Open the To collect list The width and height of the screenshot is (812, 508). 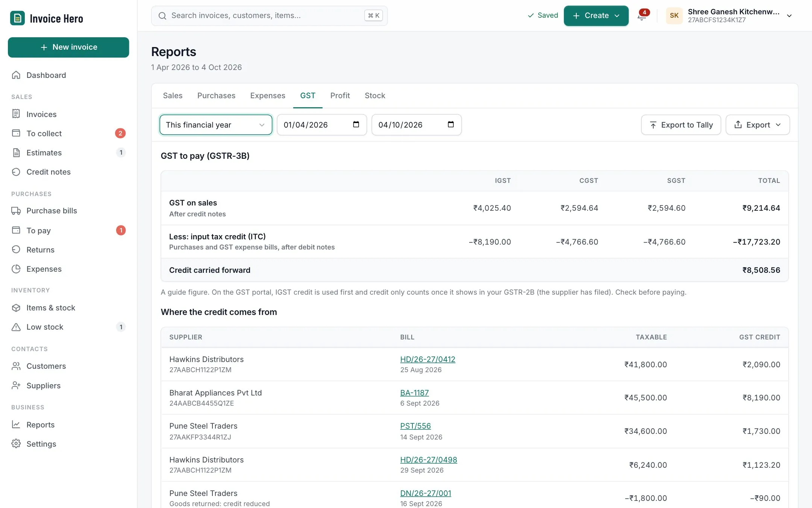click(x=68, y=133)
